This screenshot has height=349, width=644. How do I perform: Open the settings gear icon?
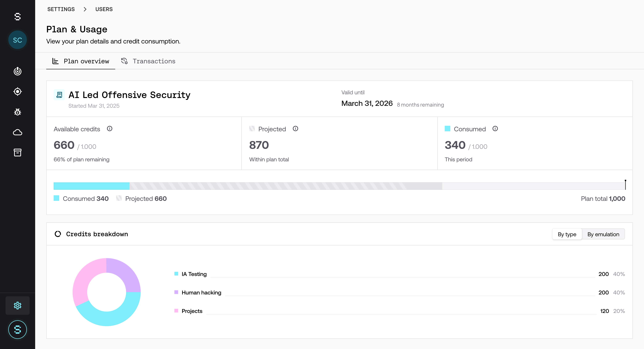(x=17, y=305)
